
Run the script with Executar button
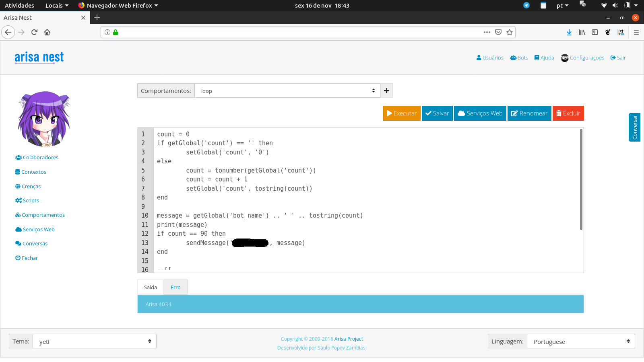point(402,113)
